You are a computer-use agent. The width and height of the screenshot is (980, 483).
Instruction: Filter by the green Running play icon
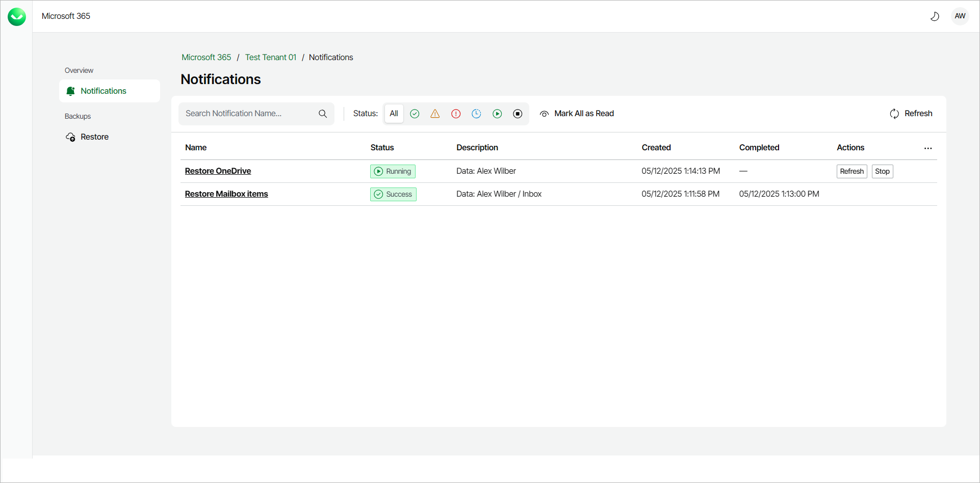(497, 114)
